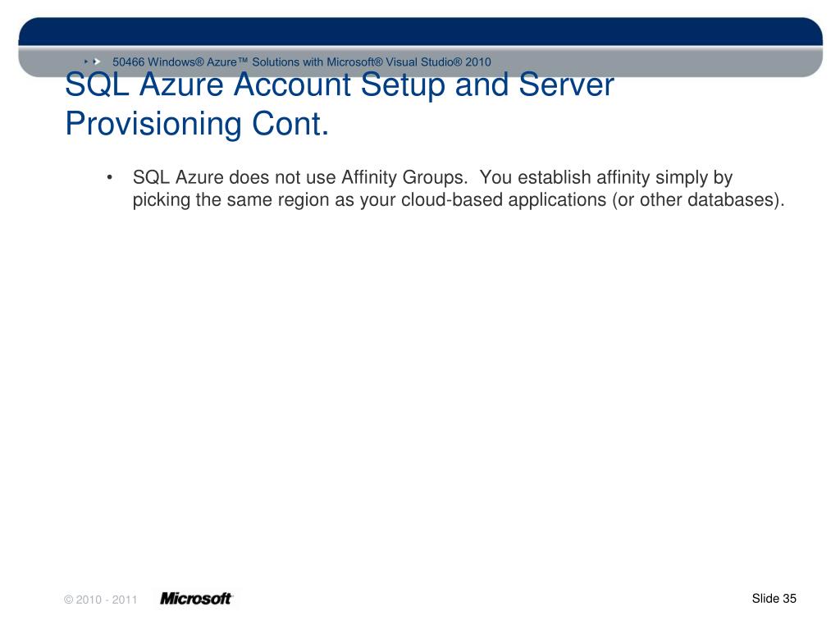Click the Microsoft logo in the footer
The image size is (840, 630).
pos(197,598)
